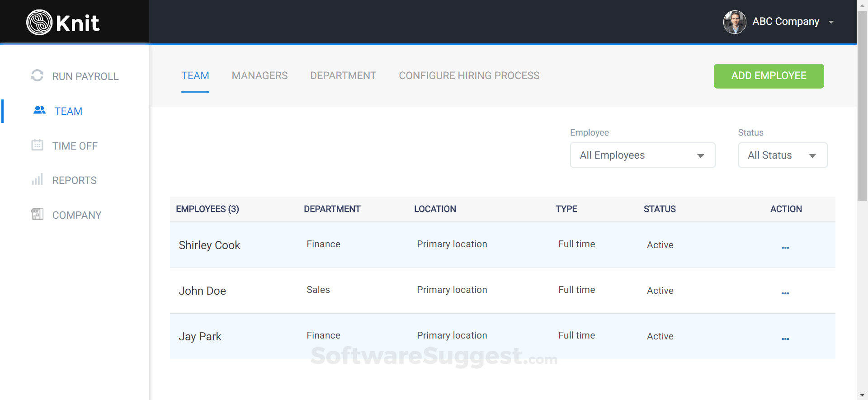
Task: Click the scroll down arrow
Action: tap(862, 395)
